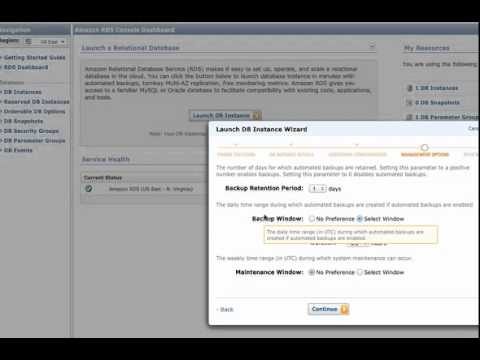Click the first wizard step tab, Engine Selection
The height and width of the screenshot is (360, 480).
tap(236, 154)
